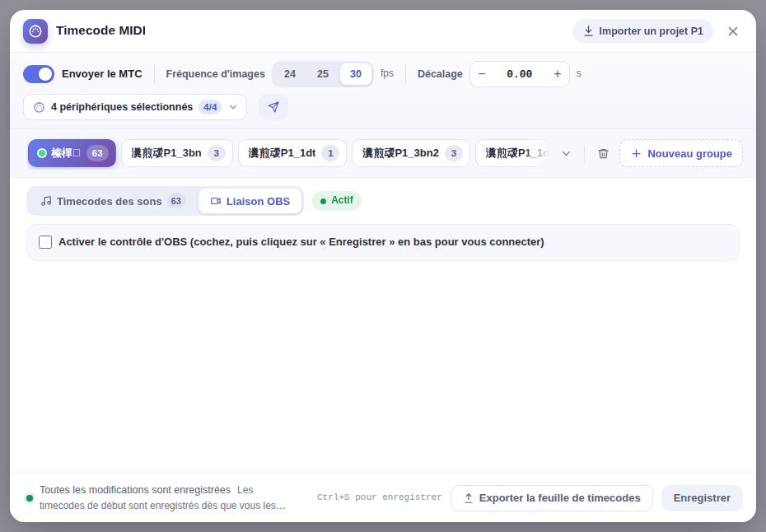The width and height of the screenshot is (766, 532).
Task: Expand the group list overflow chevron
Action: (566, 153)
